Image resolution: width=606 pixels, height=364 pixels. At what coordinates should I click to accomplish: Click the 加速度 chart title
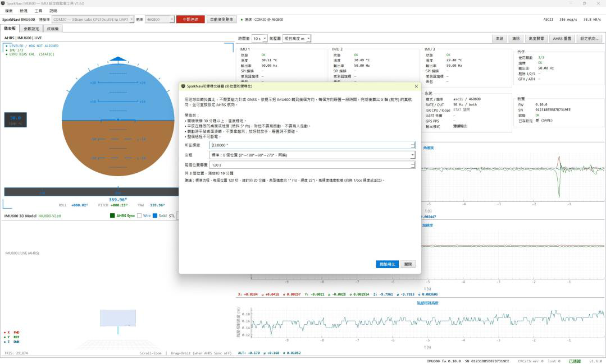(427, 225)
